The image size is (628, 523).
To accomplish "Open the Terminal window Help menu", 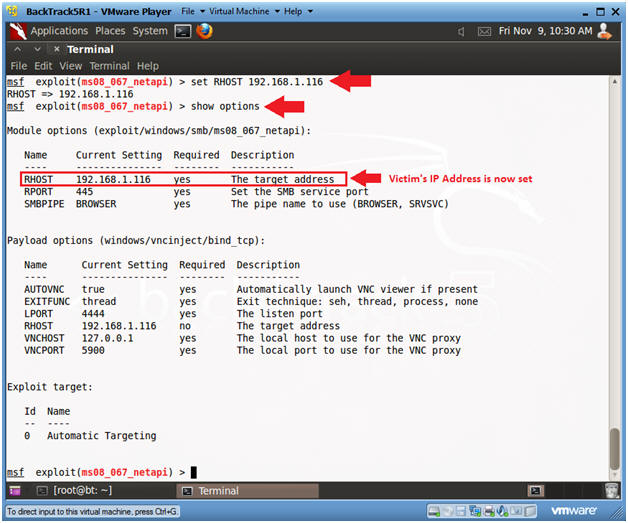I will point(148,66).
